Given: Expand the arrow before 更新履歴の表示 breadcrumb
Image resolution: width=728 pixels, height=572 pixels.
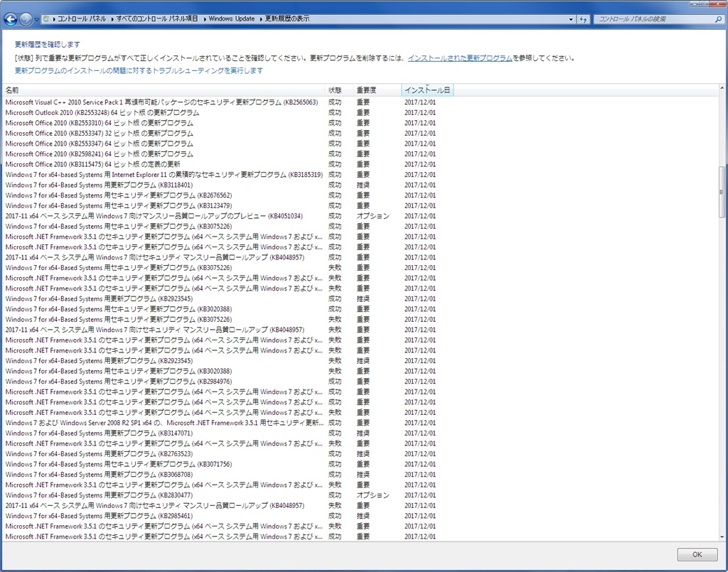Looking at the screenshot, I should pos(261,19).
